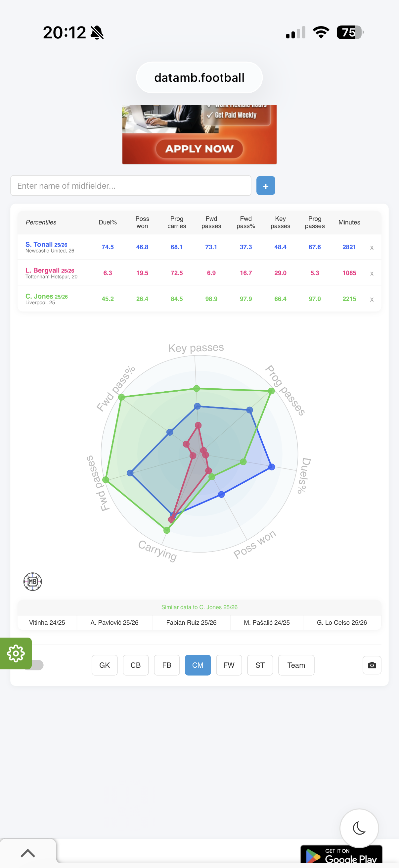
Task: Focus the midfielder name input field
Action: (131, 186)
